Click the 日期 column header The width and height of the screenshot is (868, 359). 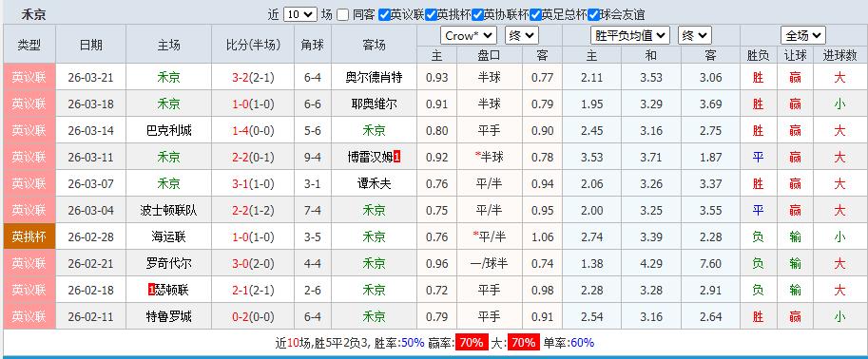(90, 45)
